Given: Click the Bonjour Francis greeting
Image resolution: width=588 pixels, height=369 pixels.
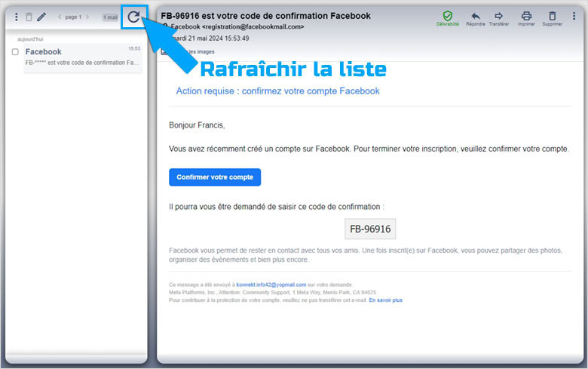Looking at the screenshot, I should click(197, 125).
